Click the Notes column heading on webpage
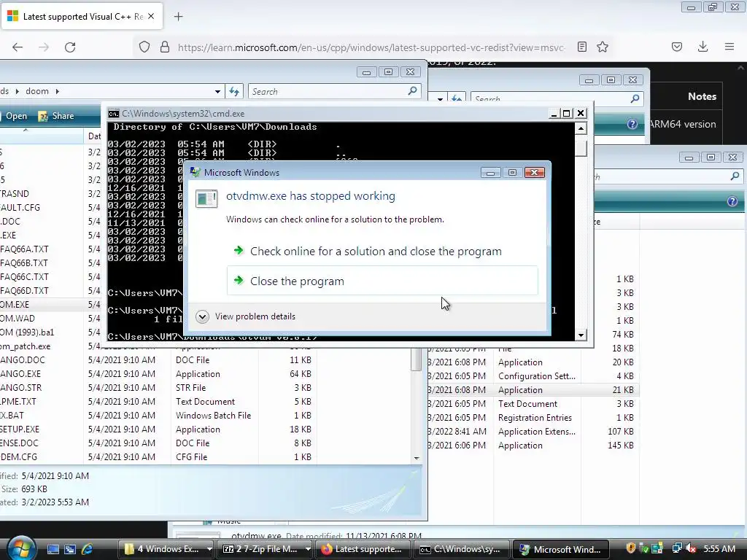The image size is (747, 560). click(702, 96)
